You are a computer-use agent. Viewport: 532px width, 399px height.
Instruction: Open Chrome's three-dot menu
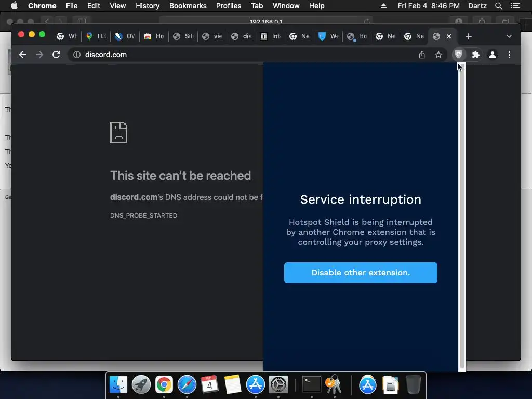[x=509, y=55]
